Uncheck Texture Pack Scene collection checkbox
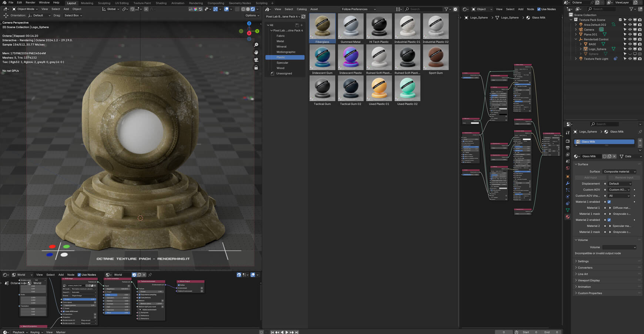Screen dimensions: 644x334 [x=620, y=20]
